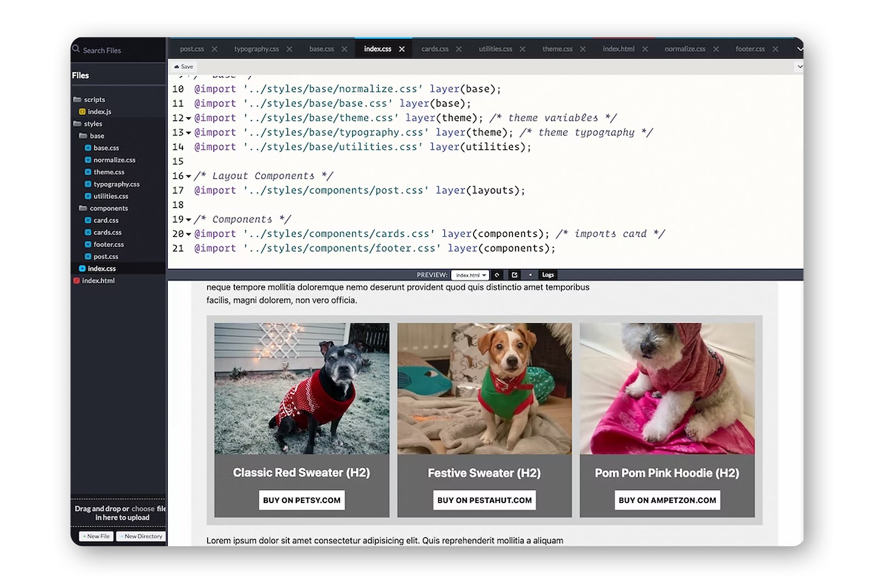The height and width of the screenshot is (588, 882).
Task: Click the index.js file icon
Action: [82, 112]
